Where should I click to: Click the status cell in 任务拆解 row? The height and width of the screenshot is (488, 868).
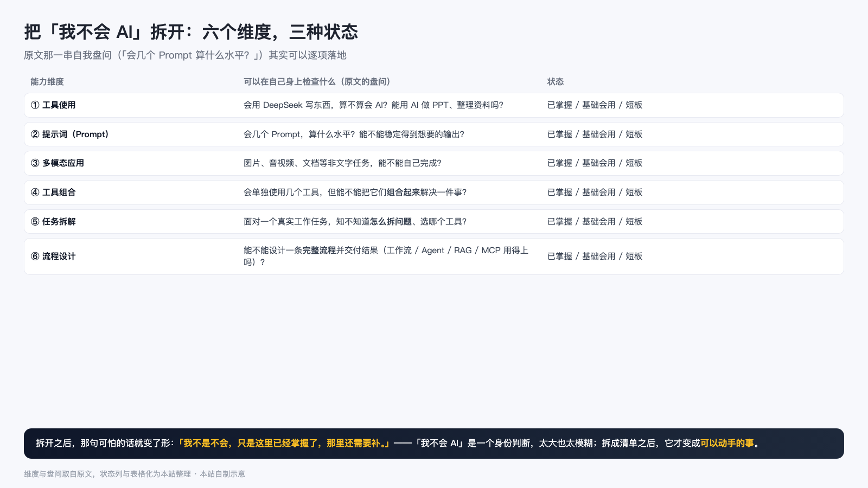point(595,222)
